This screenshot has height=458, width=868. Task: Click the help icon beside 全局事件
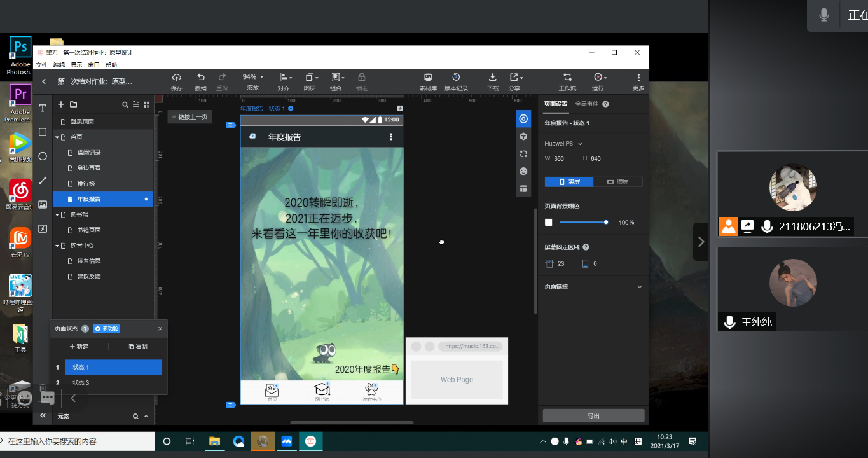[x=605, y=104]
